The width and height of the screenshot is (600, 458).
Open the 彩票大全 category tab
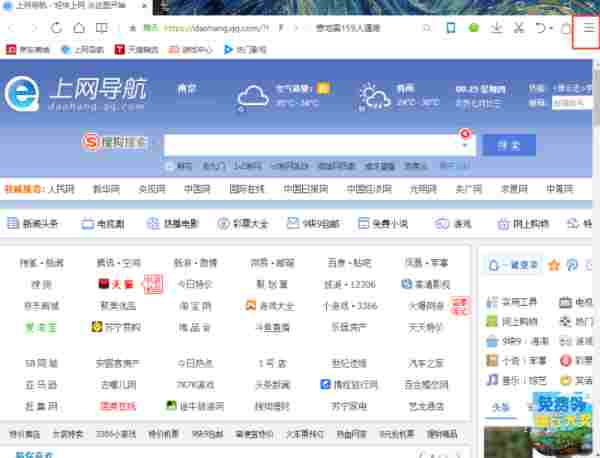[x=243, y=223]
